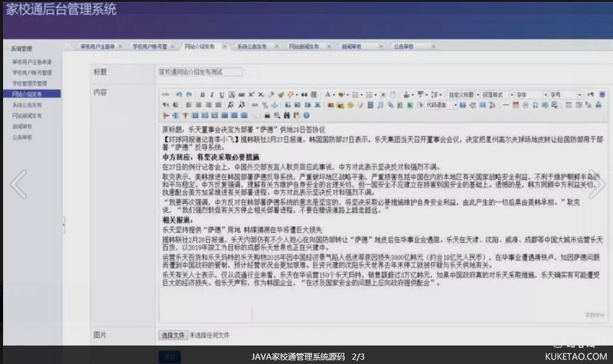Click the paperclip attachment icon
Viewport: 613px width, 364px height.
click(x=390, y=105)
